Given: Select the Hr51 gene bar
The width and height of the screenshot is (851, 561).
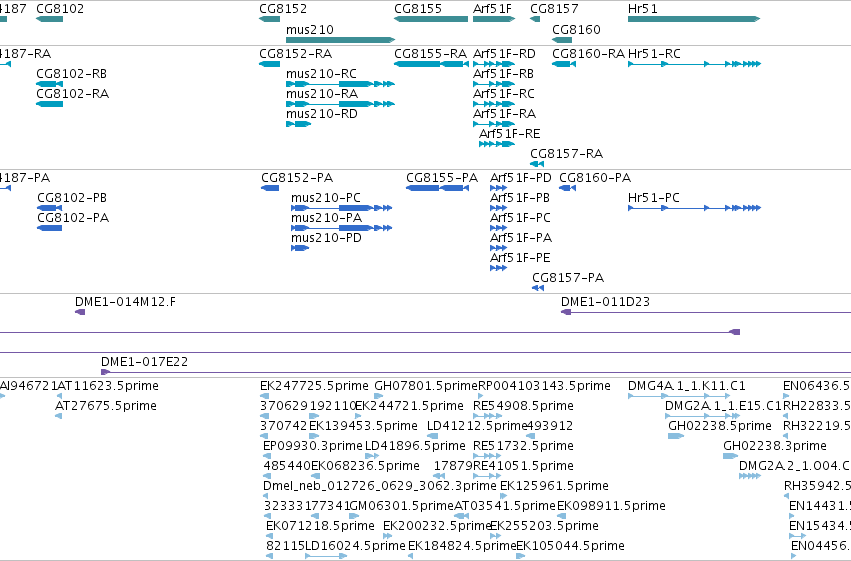Looking at the screenshot, I should click(694, 19).
